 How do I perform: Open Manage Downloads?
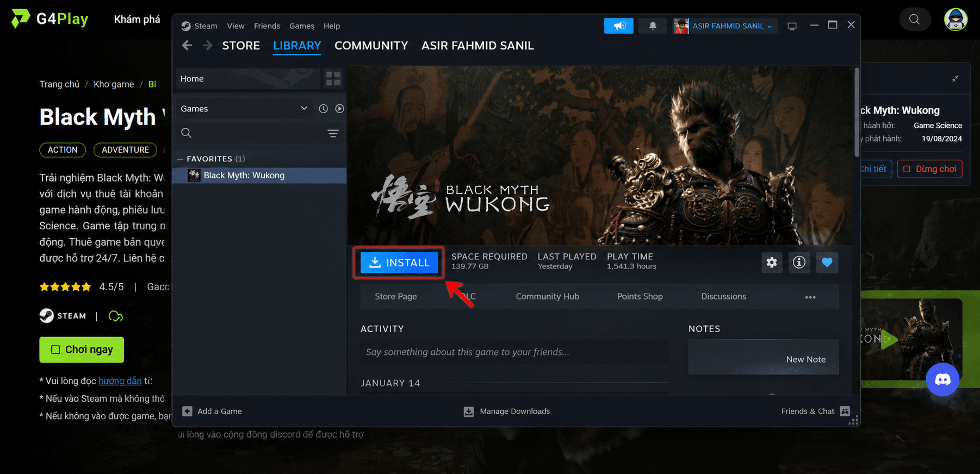[507, 411]
